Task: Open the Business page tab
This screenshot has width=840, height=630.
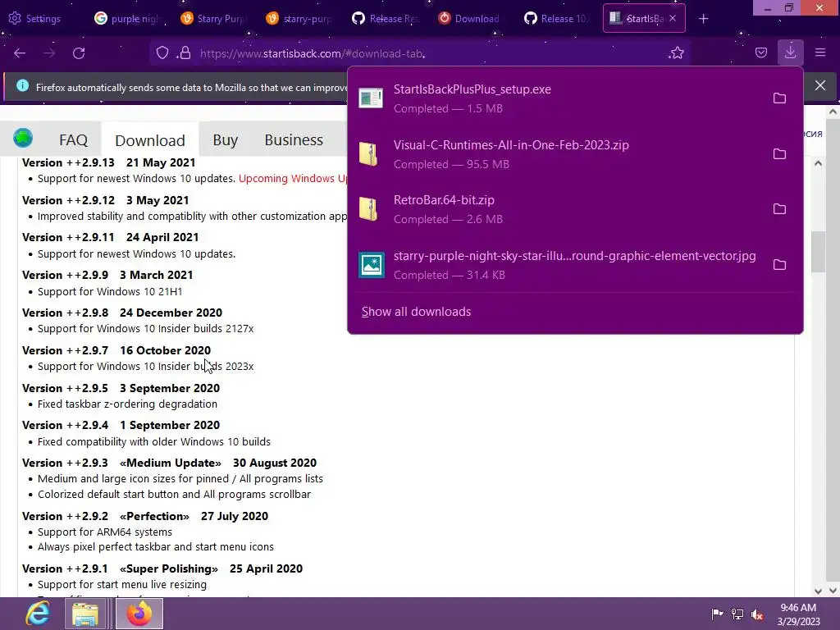Action: point(294,139)
